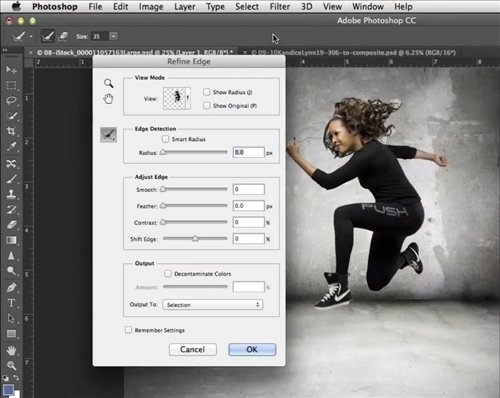This screenshot has width=500, height=398.
Task: Click the Shift Edge slider handle
Action: pyautogui.click(x=195, y=238)
